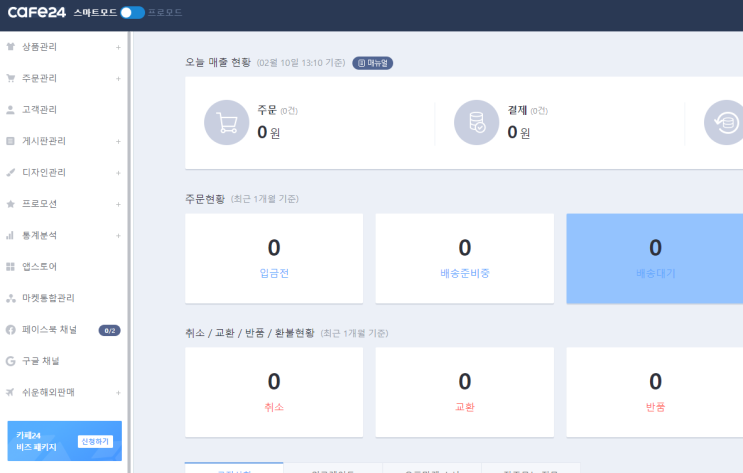Image resolution: width=743 pixels, height=473 pixels.
Task: Open the highlighted 배송대기 card
Action: tap(655, 258)
